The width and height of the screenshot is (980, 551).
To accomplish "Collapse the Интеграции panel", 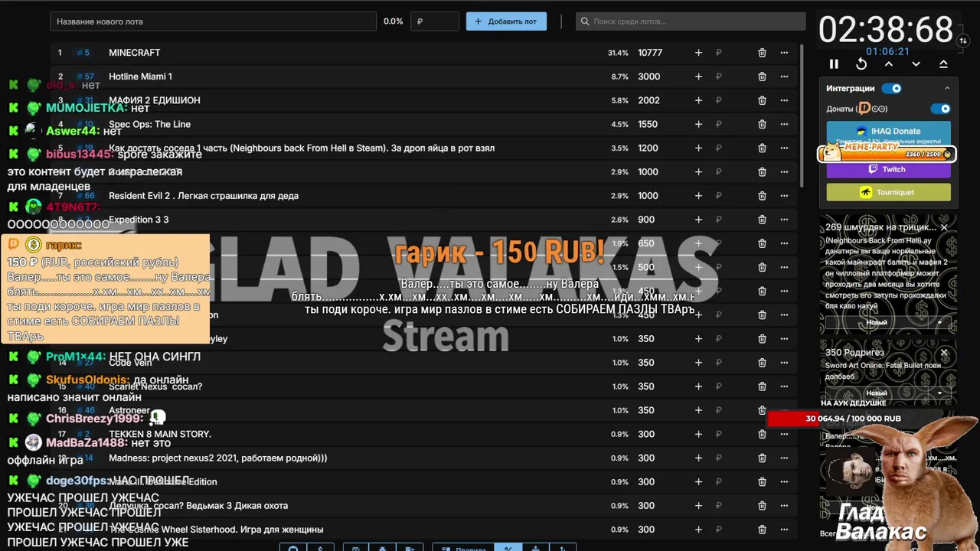I will tap(947, 88).
